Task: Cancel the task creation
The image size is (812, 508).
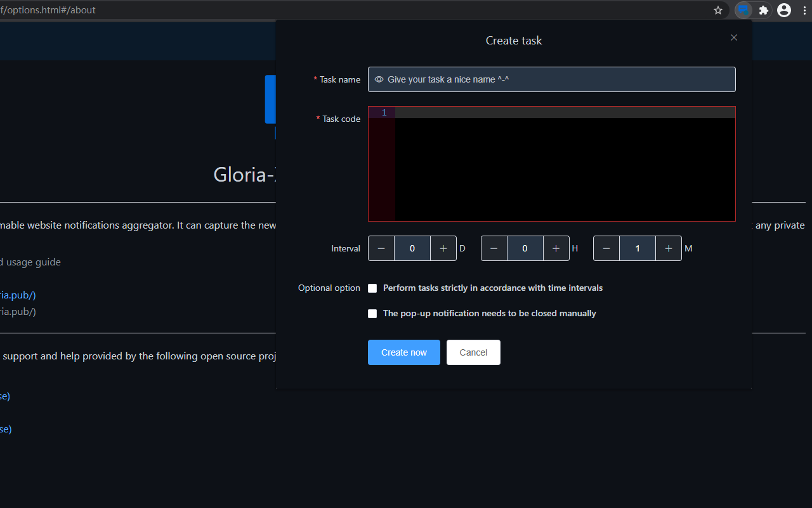Action: coord(473,352)
